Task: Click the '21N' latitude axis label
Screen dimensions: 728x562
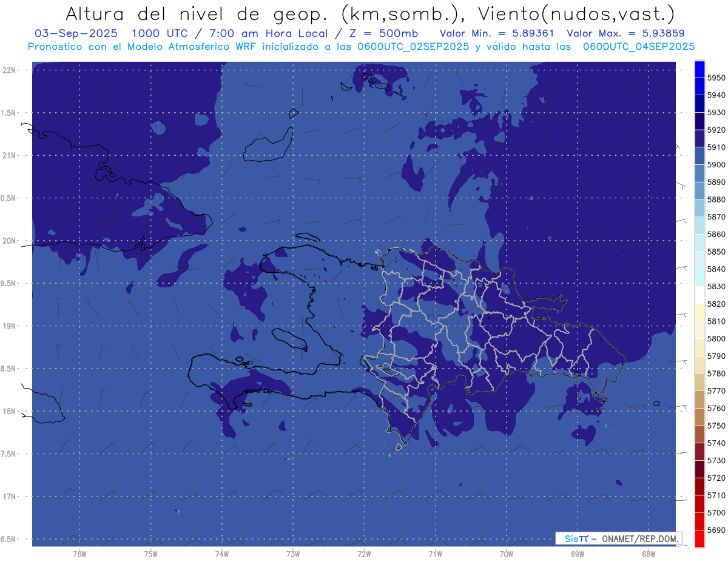Action: (x=8, y=155)
